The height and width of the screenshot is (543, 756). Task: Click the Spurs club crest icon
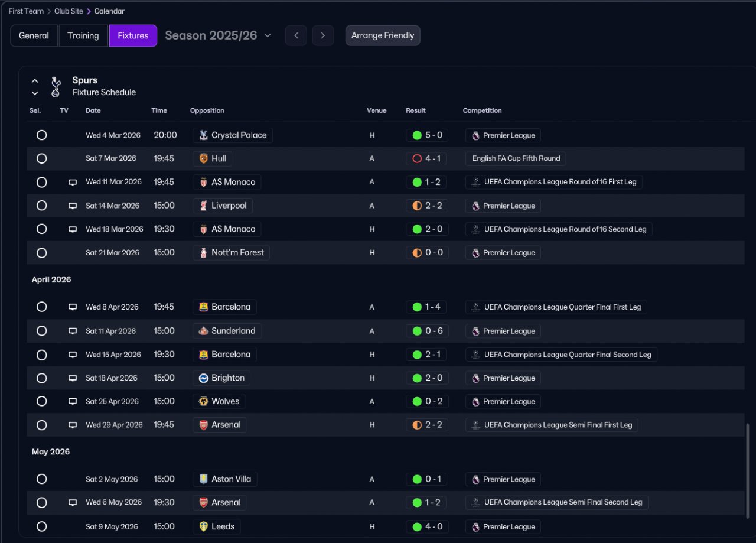(56, 87)
